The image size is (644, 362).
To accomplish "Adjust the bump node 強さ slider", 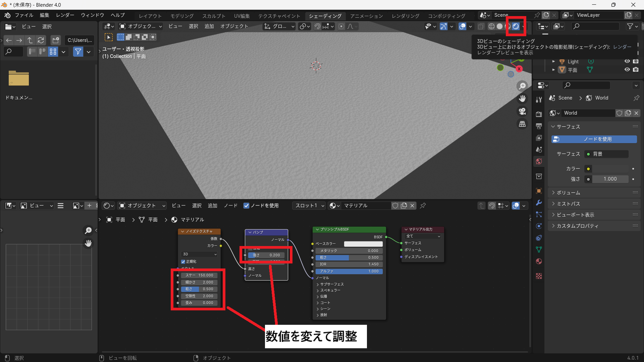I will (266, 255).
